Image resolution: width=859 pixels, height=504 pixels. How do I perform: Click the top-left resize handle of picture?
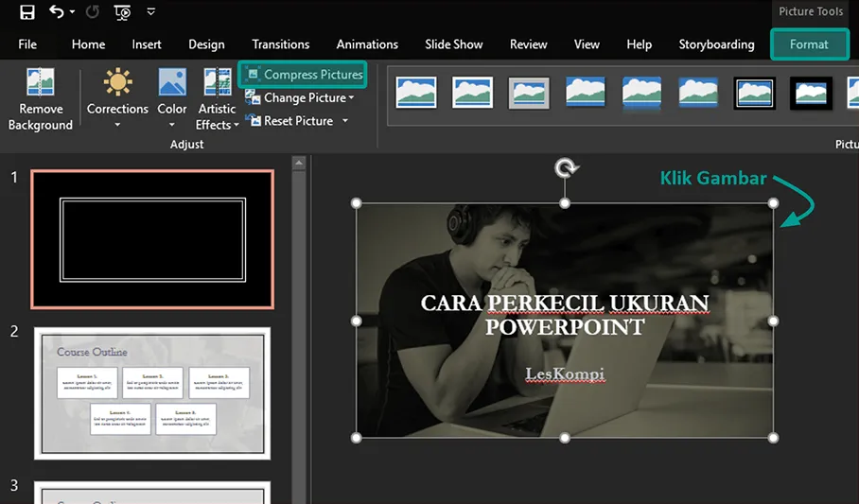356,203
